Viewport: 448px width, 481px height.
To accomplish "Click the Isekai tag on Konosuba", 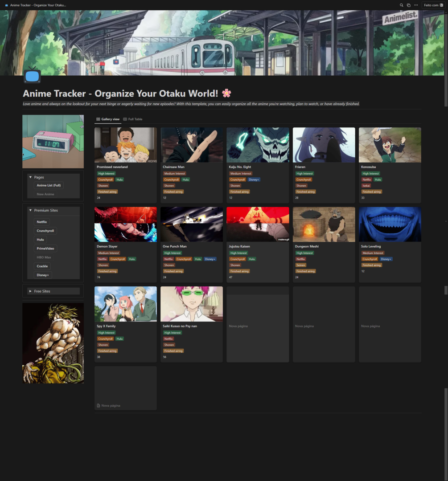I will (366, 186).
